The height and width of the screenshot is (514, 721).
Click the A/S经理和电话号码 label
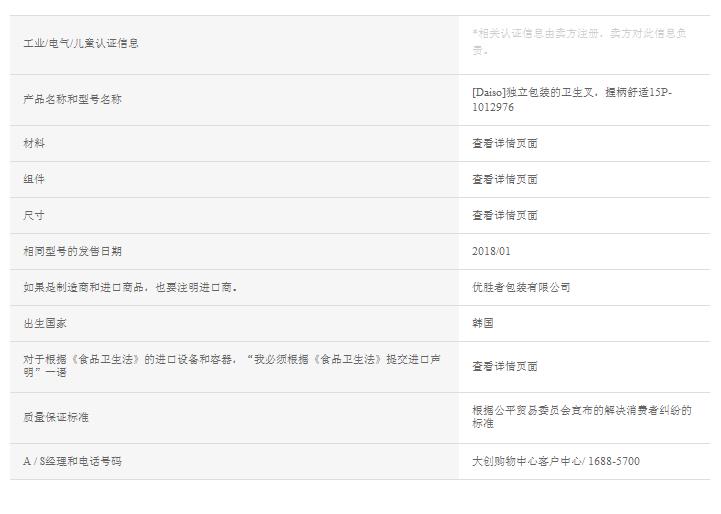72,461
